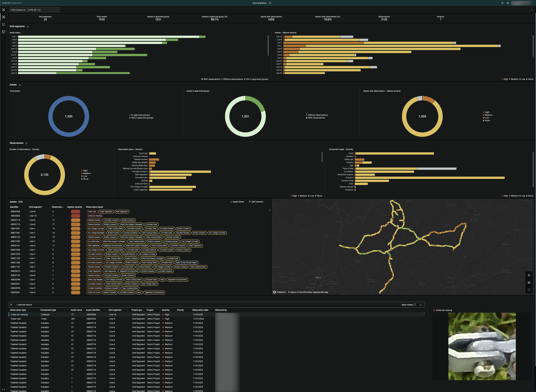Click the Improve this map link
Viewport: 536px width, 392px height.
320,292
